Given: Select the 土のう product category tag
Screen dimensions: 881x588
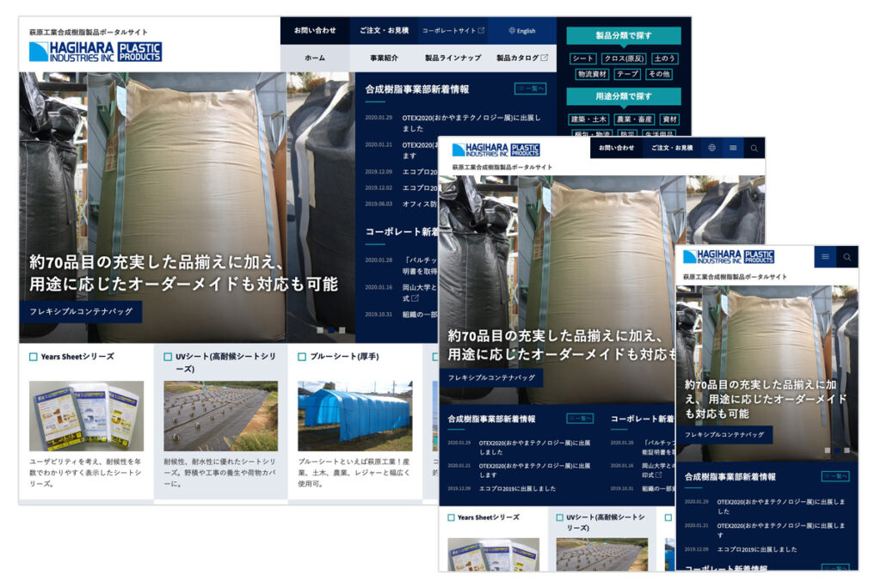Looking at the screenshot, I should (x=664, y=58).
